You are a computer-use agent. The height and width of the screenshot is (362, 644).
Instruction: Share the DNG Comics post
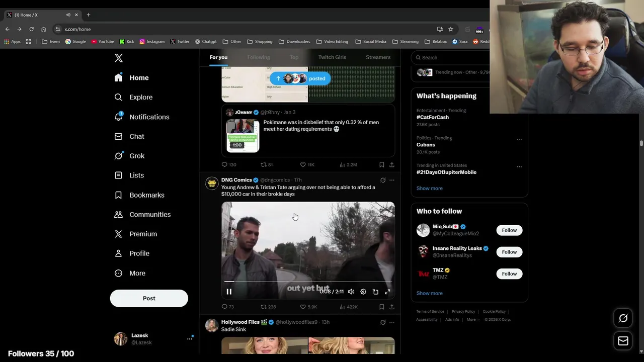click(x=392, y=307)
